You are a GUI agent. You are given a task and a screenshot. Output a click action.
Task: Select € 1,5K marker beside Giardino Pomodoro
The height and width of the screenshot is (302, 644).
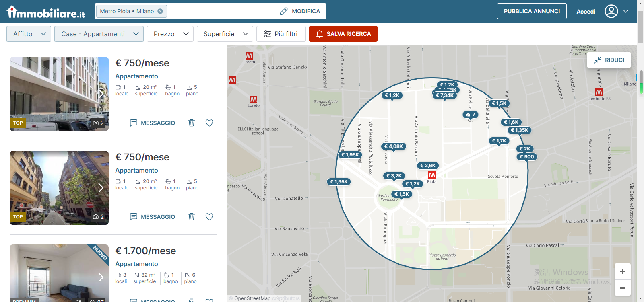tap(402, 194)
